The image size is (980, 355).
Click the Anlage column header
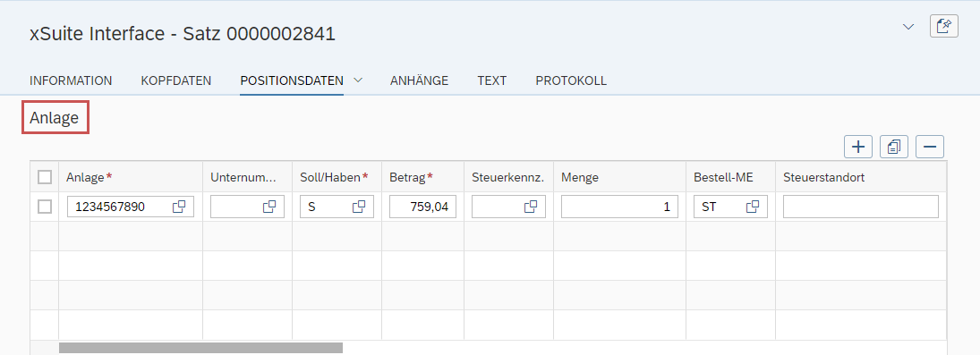click(131, 177)
